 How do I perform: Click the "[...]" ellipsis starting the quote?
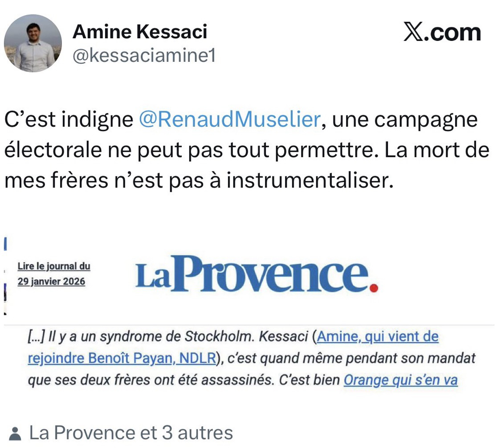pyautogui.click(x=35, y=337)
